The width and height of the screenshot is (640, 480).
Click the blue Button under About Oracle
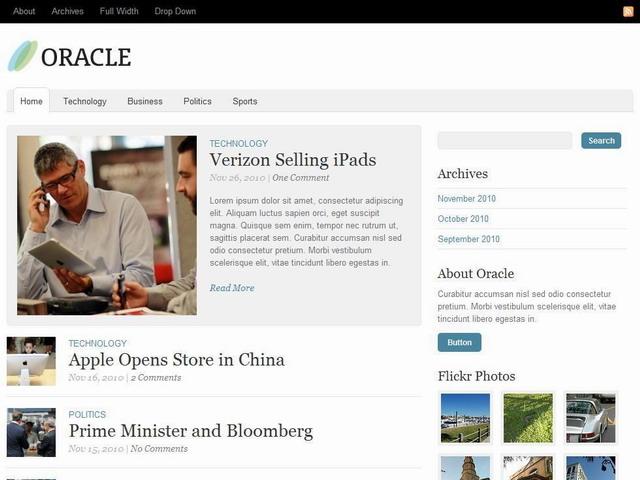click(x=459, y=342)
